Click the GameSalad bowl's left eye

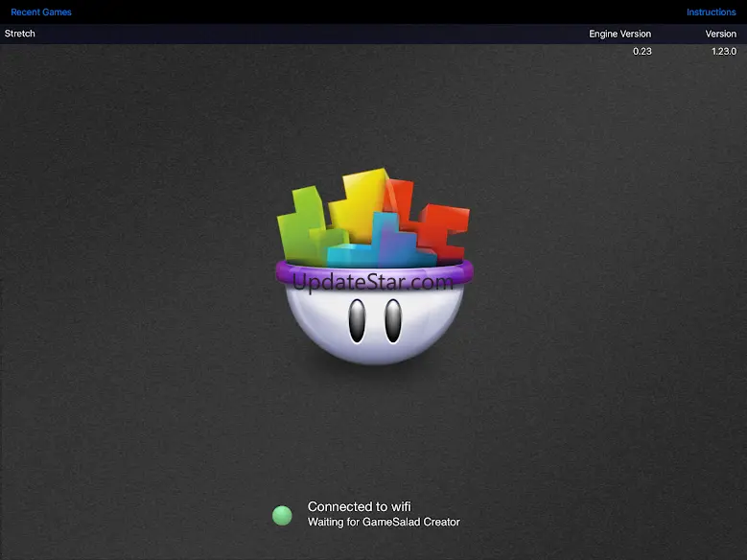(x=357, y=321)
